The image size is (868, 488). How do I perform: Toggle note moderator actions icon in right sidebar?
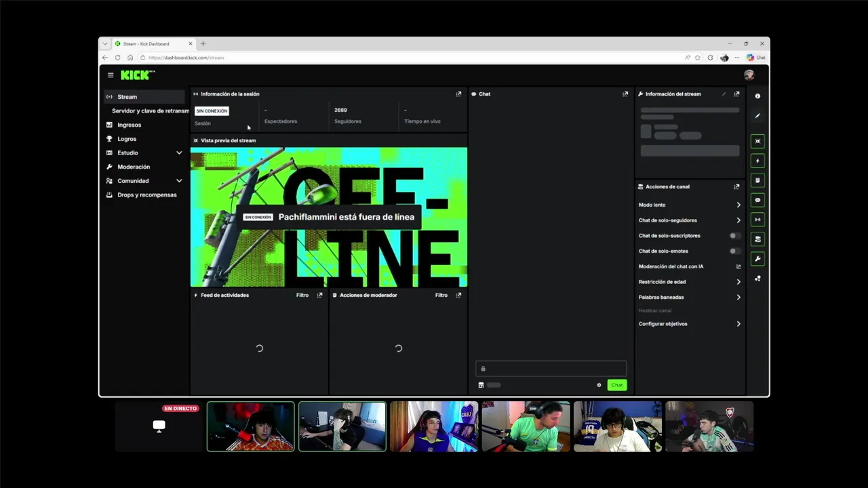pyautogui.click(x=757, y=180)
